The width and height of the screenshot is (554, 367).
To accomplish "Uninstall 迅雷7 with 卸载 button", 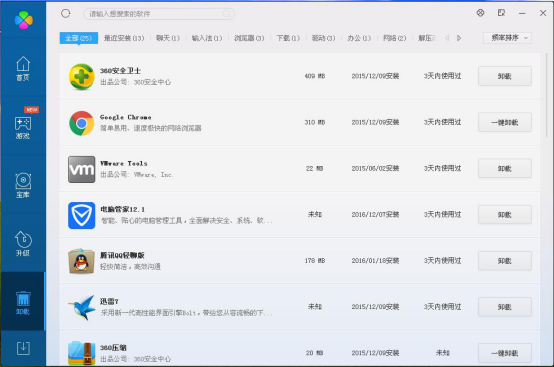I will click(505, 307).
